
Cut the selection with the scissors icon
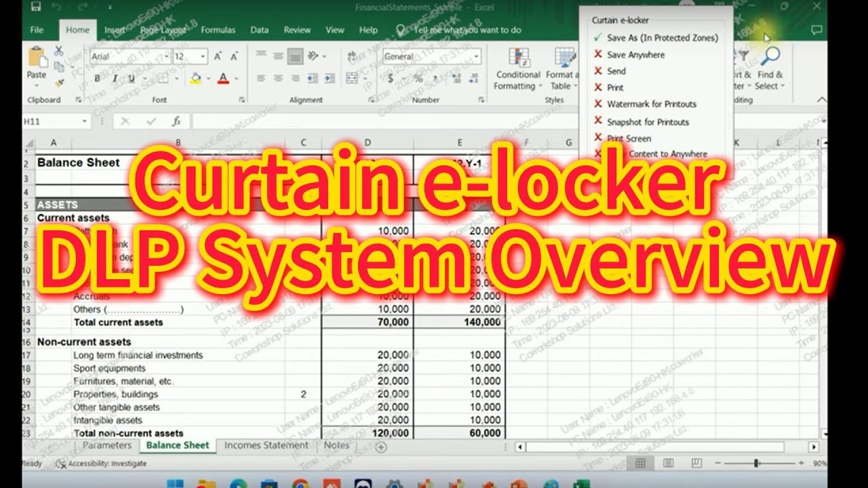pos(59,50)
